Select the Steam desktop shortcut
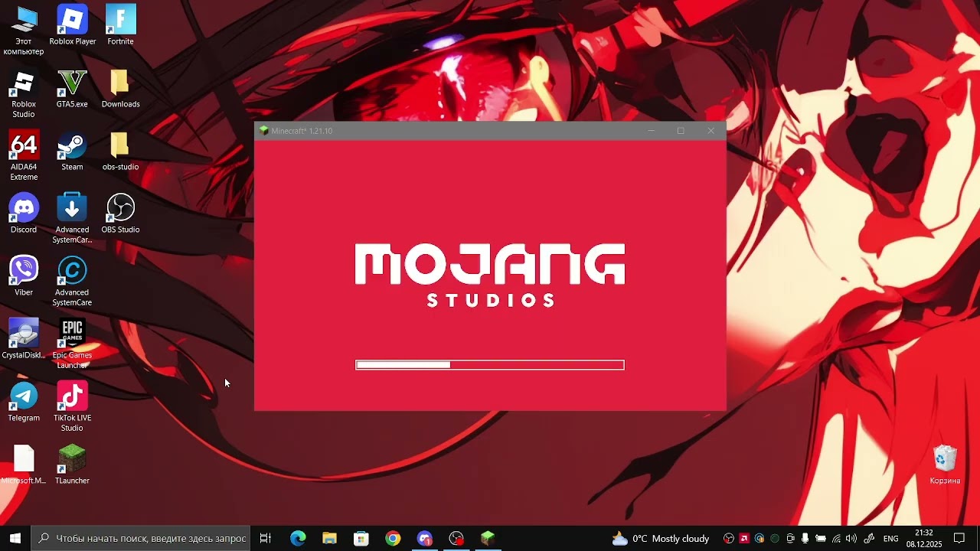This screenshot has width=980, height=551. [72, 151]
